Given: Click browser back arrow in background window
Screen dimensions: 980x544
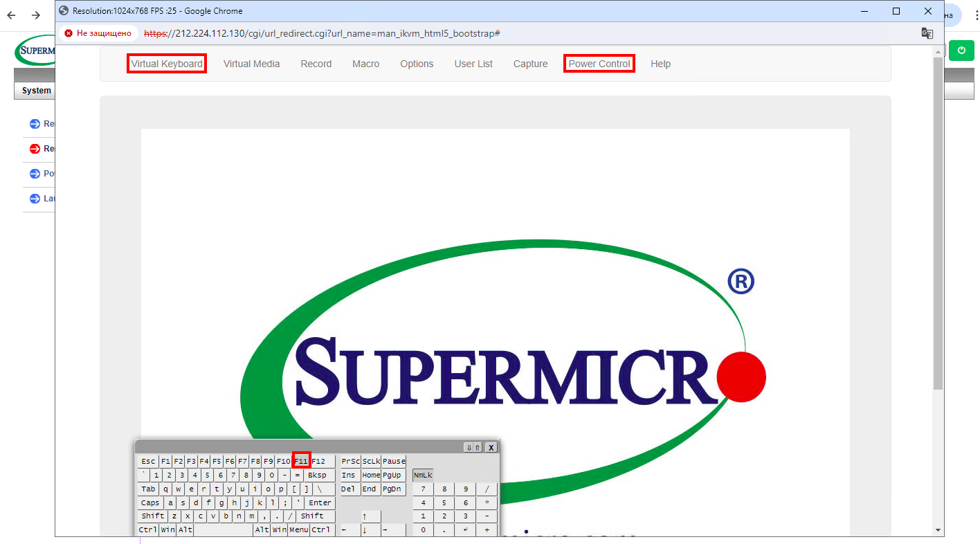Looking at the screenshot, I should point(11,15).
